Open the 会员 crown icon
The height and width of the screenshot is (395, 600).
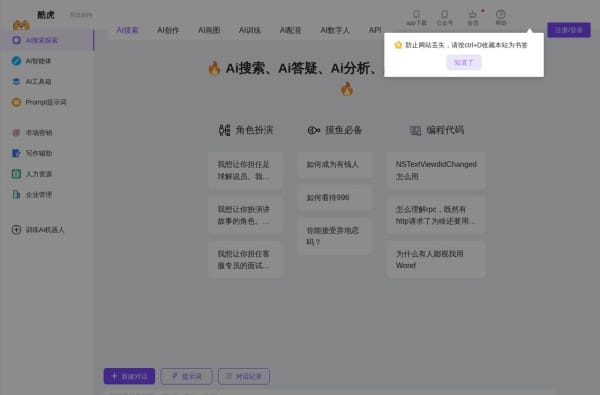click(473, 15)
